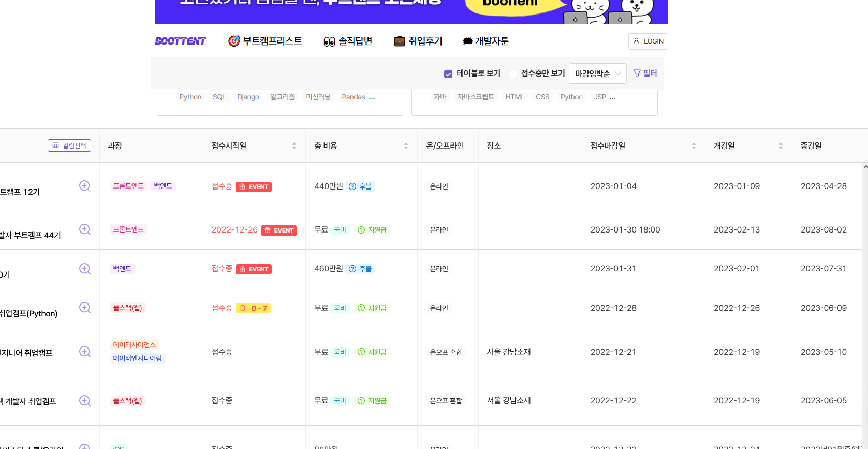Sort by 접수시작일 column arrows

click(294, 146)
